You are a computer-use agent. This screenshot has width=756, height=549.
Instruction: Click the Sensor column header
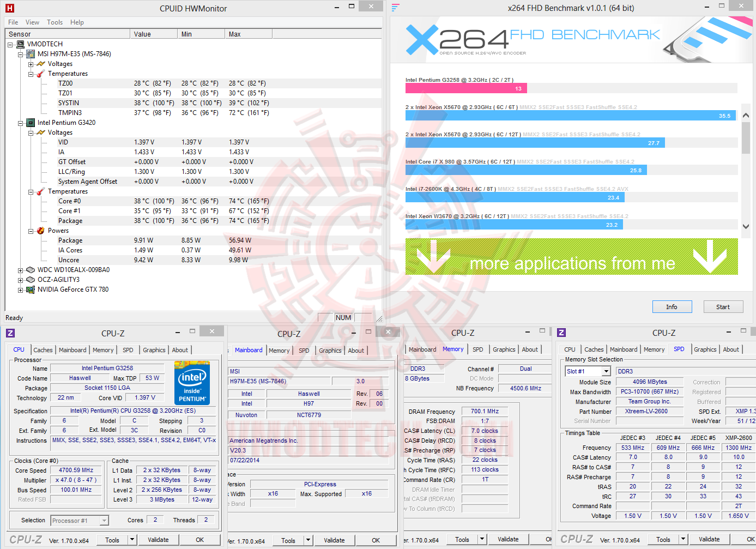pos(68,34)
